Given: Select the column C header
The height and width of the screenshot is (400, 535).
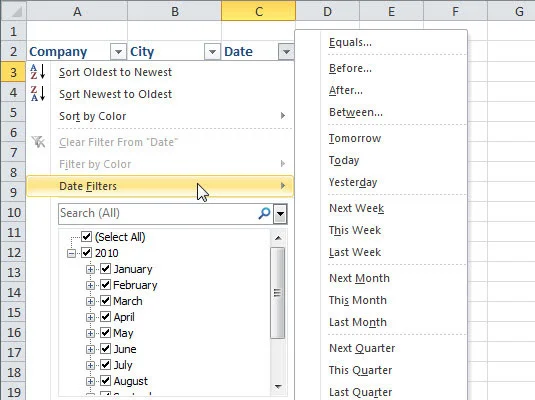Looking at the screenshot, I should click(x=259, y=11).
